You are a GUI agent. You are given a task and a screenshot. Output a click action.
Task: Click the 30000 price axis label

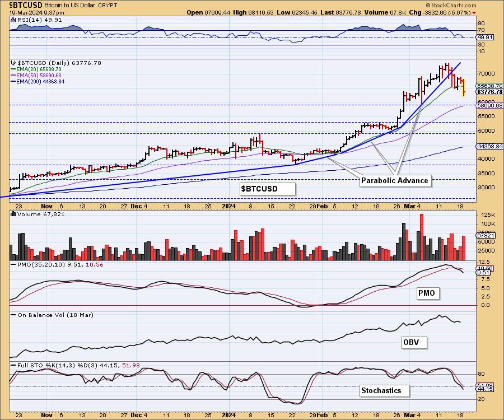click(x=486, y=188)
